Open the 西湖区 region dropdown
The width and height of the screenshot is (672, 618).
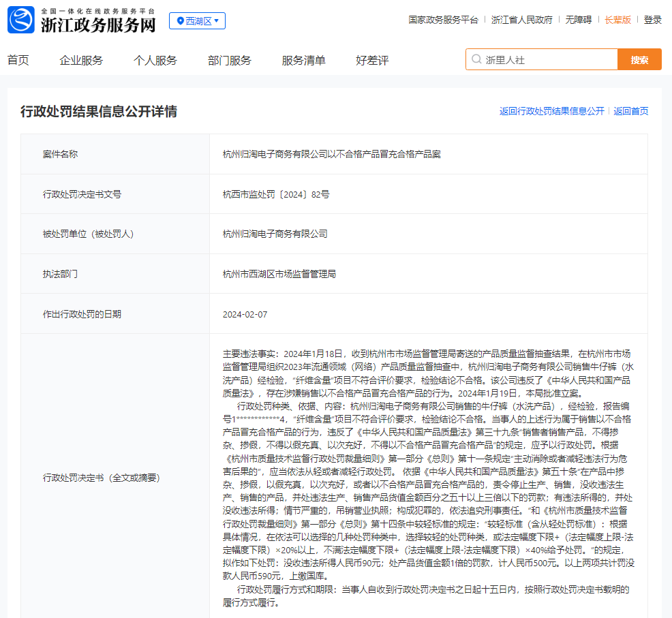tap(197, 20)
